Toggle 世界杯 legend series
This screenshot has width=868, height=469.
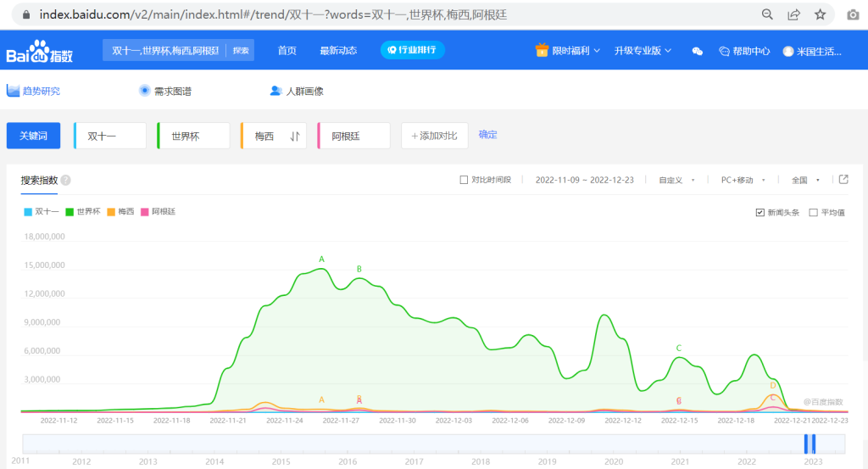[83, 211]
